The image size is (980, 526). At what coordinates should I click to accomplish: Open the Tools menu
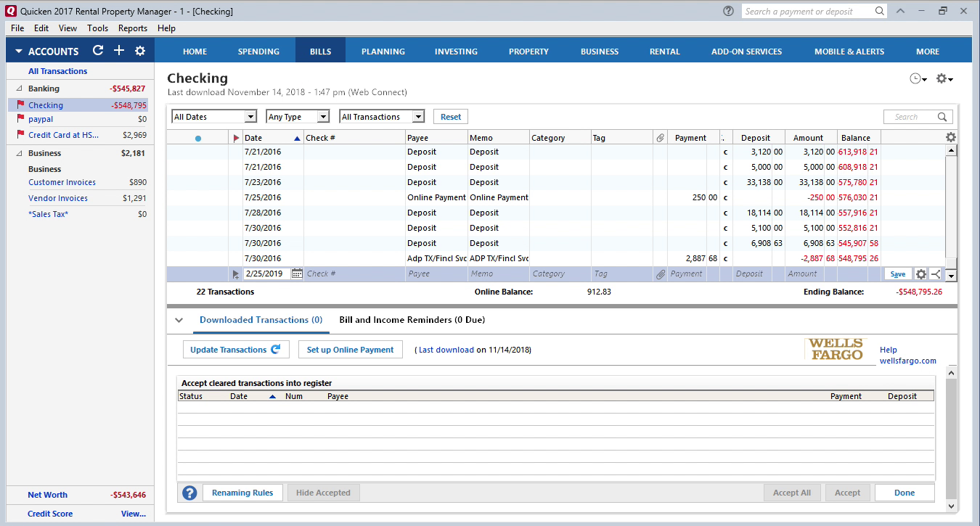(97, 28)
